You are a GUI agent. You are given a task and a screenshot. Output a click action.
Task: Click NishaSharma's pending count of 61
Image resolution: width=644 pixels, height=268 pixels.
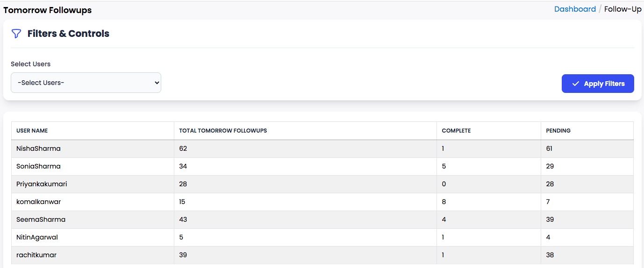pos(549,148)
